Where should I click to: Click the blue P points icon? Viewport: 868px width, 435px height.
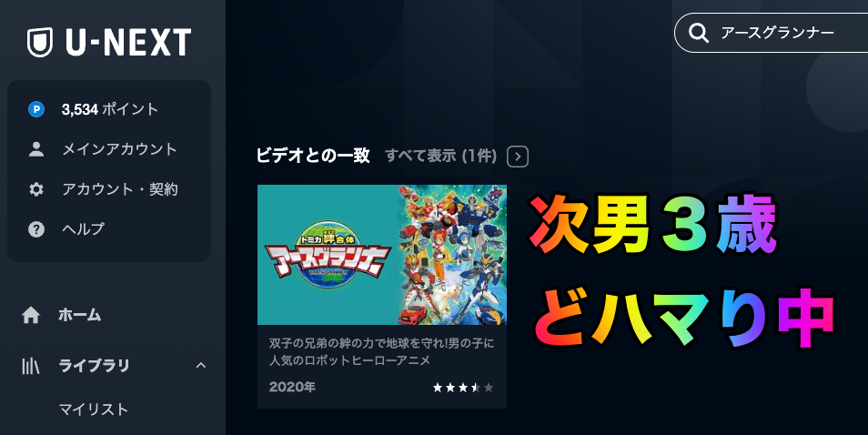pyautogui.click(x=36, y=109)
